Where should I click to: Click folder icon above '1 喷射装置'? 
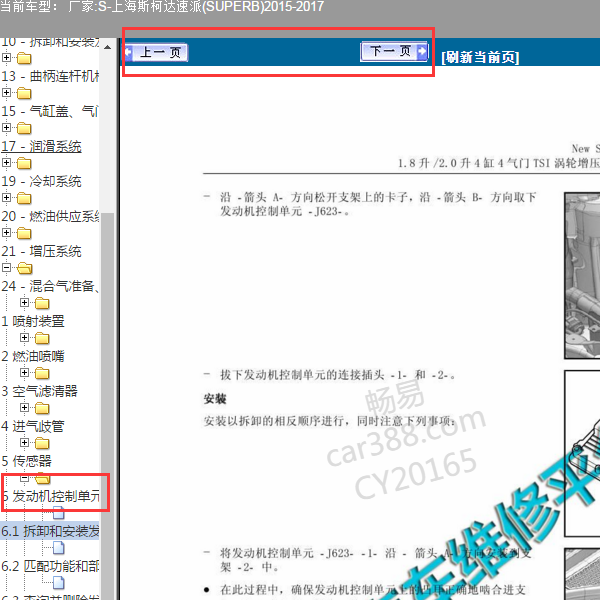pos(42,303)
